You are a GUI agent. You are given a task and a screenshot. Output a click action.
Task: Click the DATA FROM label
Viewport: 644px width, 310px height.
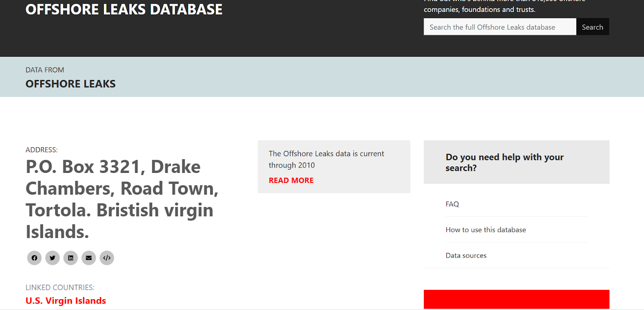point(45,70)
